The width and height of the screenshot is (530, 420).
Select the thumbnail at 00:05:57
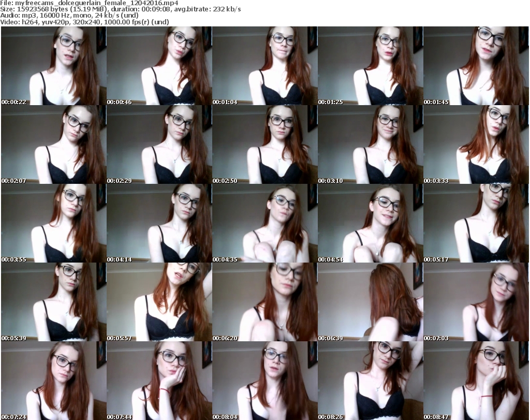tap(159, 302)
